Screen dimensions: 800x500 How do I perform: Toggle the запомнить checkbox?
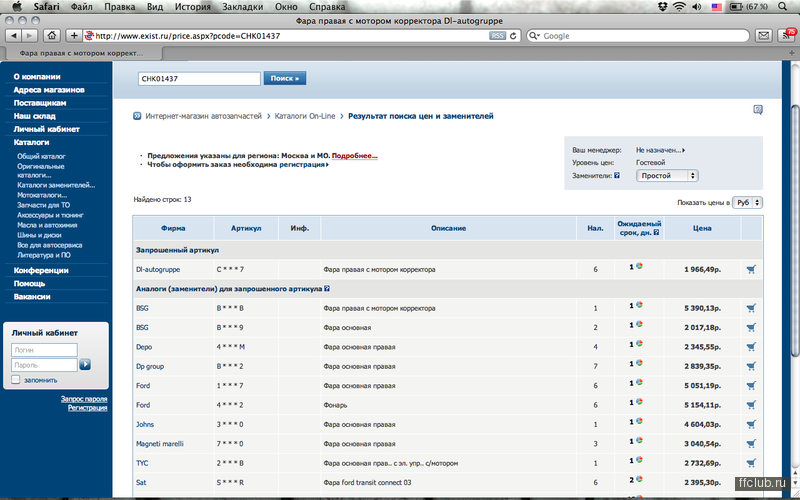[x=16, y=380]
